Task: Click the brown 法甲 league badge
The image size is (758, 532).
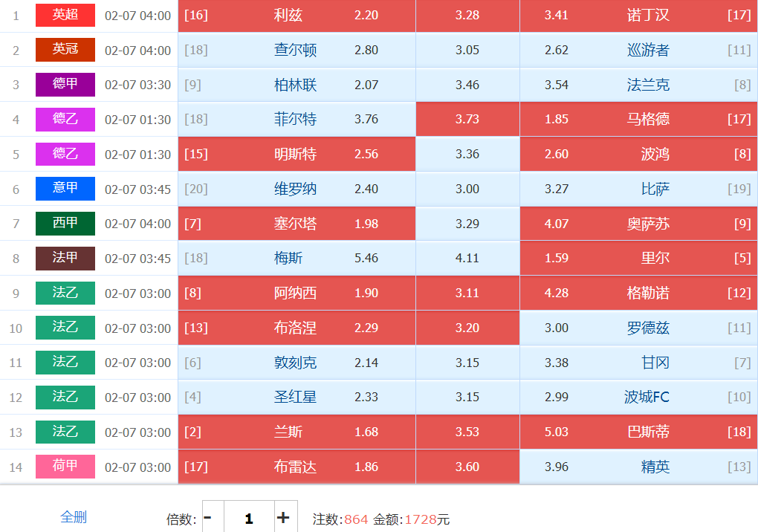Action: pyautogui.click(x=65, y=259)
